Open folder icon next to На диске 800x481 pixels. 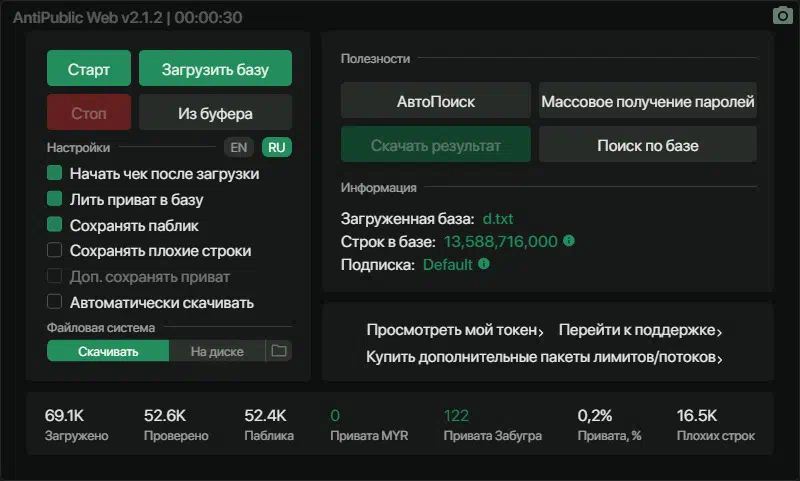pos(279,351)
